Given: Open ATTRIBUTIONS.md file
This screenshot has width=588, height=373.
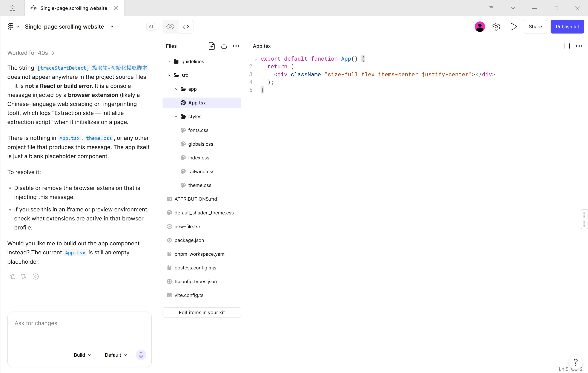Looking at the screenshot, I should [202, 199].
